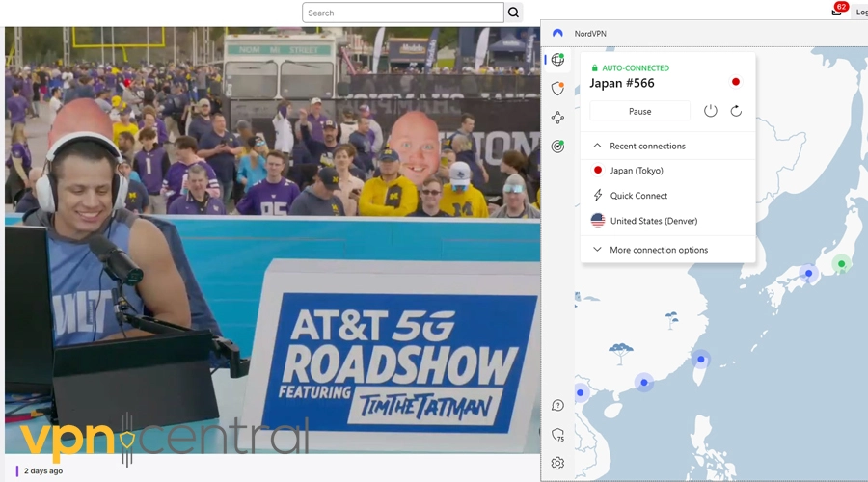Viewport: 868px width, 482px height.
Task: Click the NordVPN window title text
Action: [x=590, y=33]
